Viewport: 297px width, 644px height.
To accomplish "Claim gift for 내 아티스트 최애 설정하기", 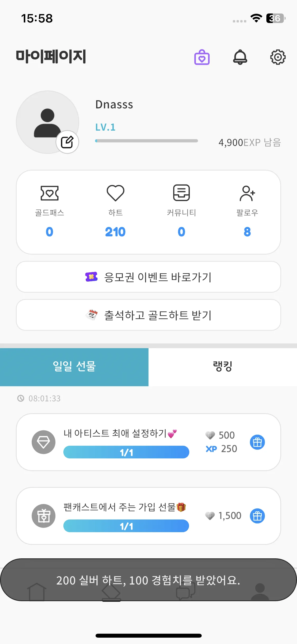I will (x=257, y=442).
